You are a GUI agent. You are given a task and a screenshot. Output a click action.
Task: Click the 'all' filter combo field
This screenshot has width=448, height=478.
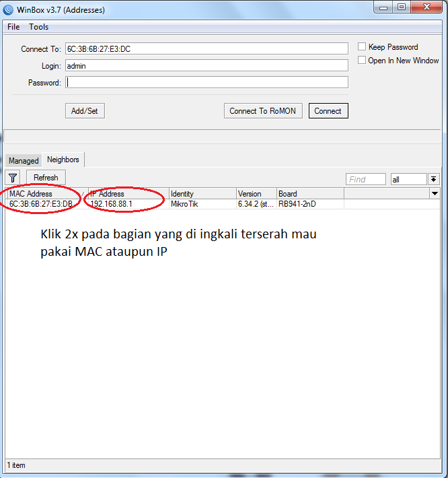tap(409, 179)
